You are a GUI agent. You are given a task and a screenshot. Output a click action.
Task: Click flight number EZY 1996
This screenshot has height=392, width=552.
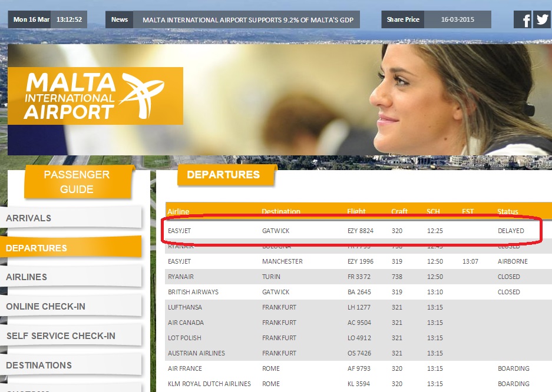[x=361, y=261]
